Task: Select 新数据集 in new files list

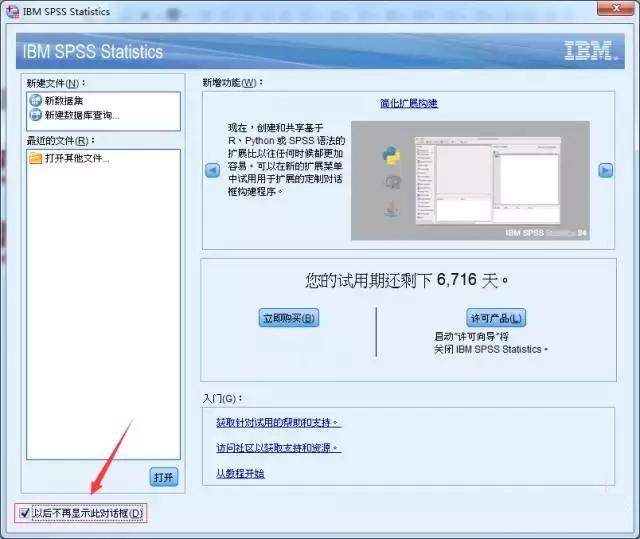Action: [64, 101]
